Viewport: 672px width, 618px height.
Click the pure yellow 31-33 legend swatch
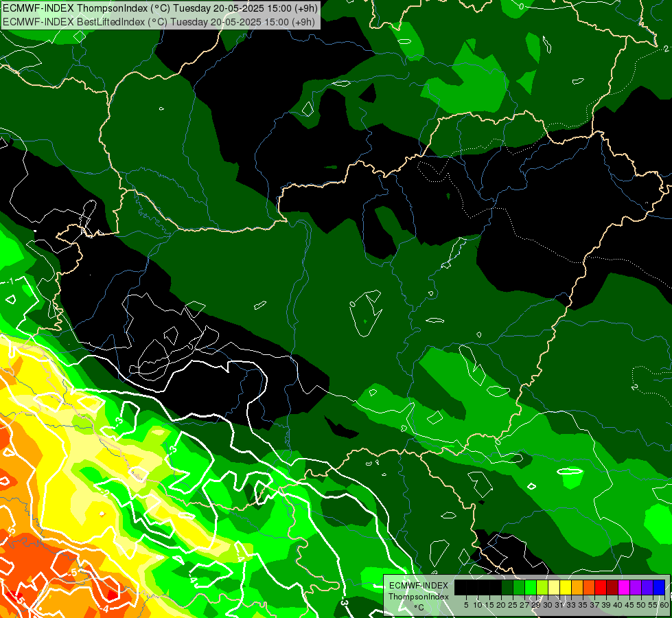point(566,587)
